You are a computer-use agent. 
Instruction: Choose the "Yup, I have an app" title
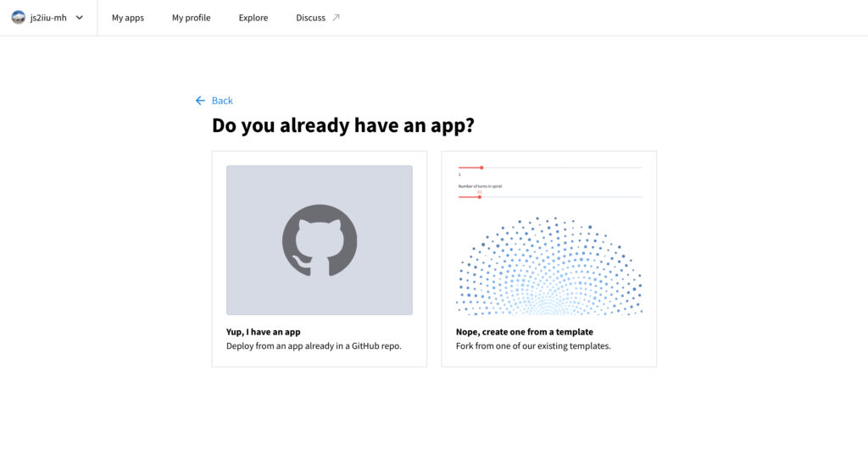pos(263,332)
